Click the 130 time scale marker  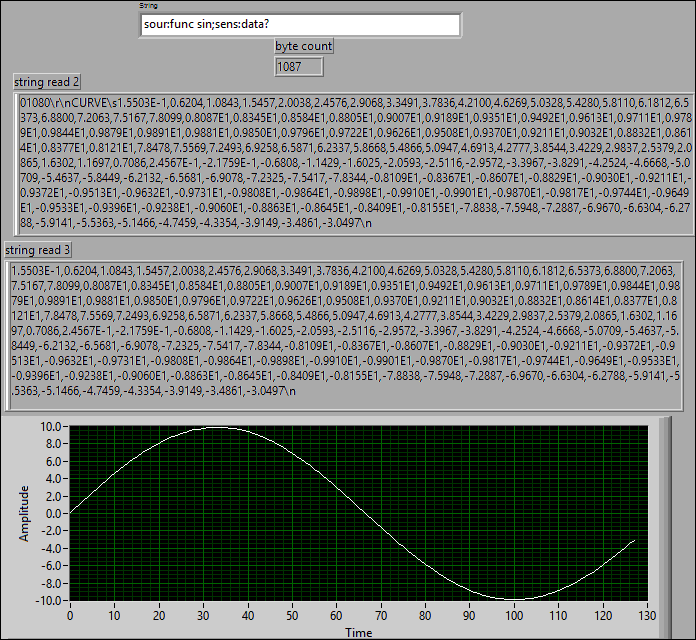(x=648, y=616)
